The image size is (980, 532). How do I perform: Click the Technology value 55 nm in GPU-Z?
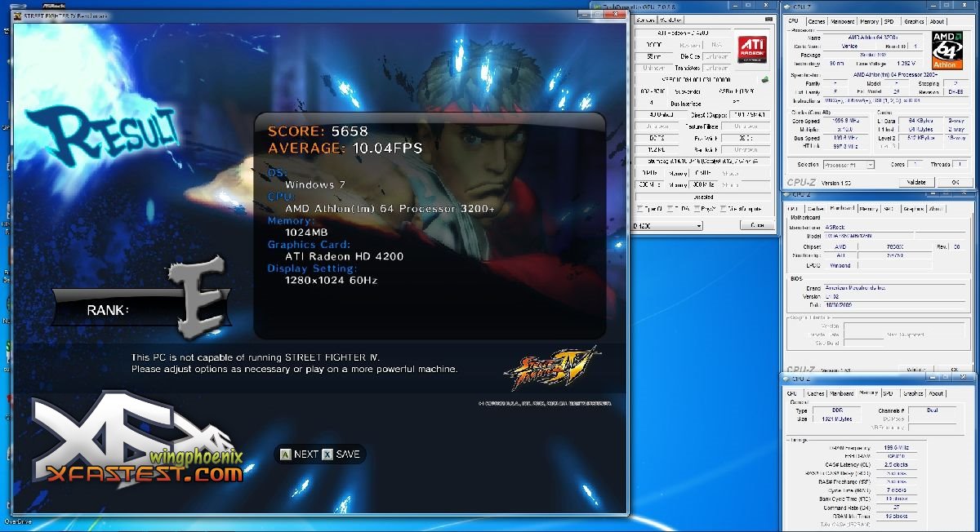coord(653,56)
